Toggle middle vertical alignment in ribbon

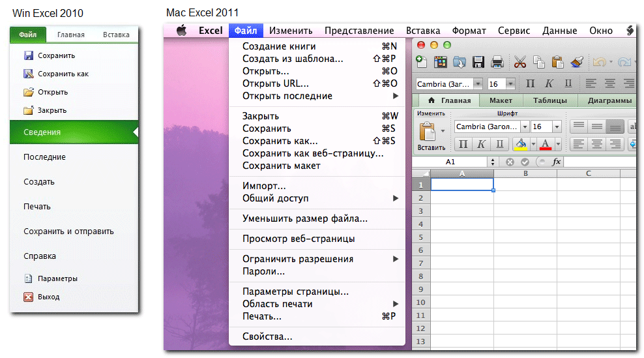[x=597, y=126]
